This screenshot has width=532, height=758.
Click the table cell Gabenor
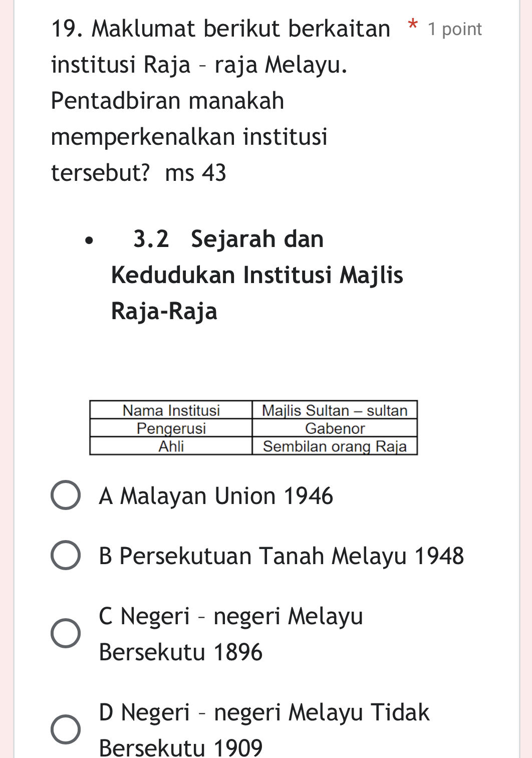(x=334, y=428)
